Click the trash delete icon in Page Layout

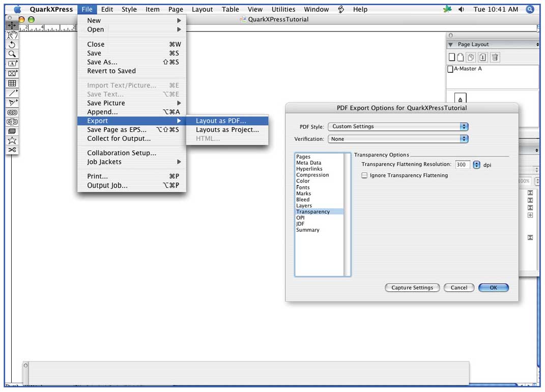(495, 57)
